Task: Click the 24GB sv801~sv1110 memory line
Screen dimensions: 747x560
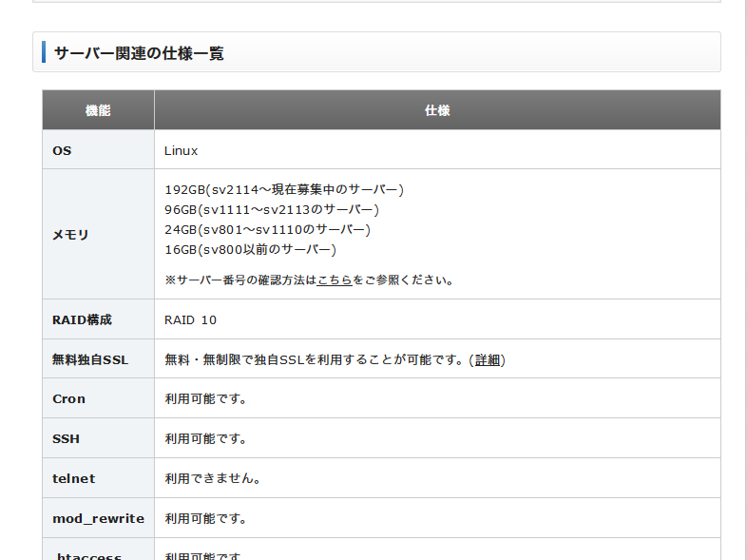Action: pos(267,230)
